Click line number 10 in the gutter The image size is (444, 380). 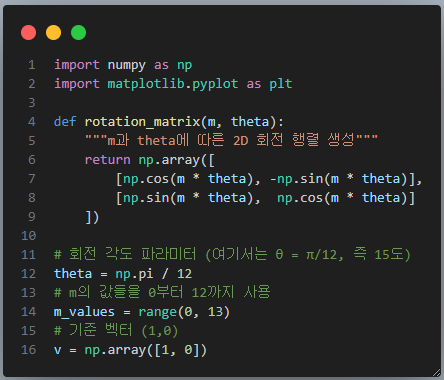coord(28,236)
